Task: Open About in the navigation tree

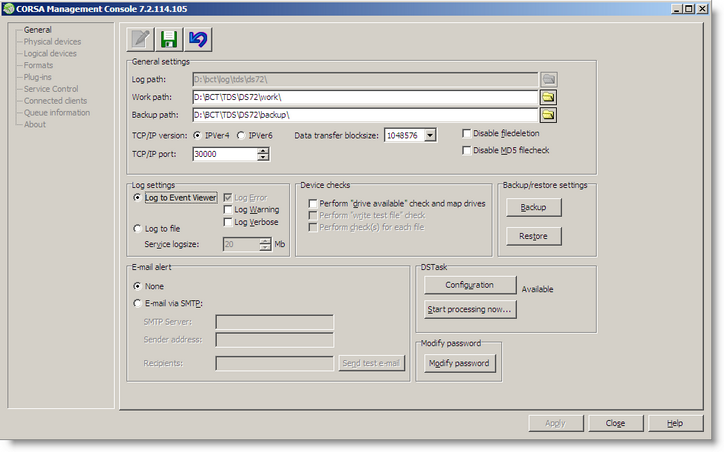Action: [x=35, y=124]
